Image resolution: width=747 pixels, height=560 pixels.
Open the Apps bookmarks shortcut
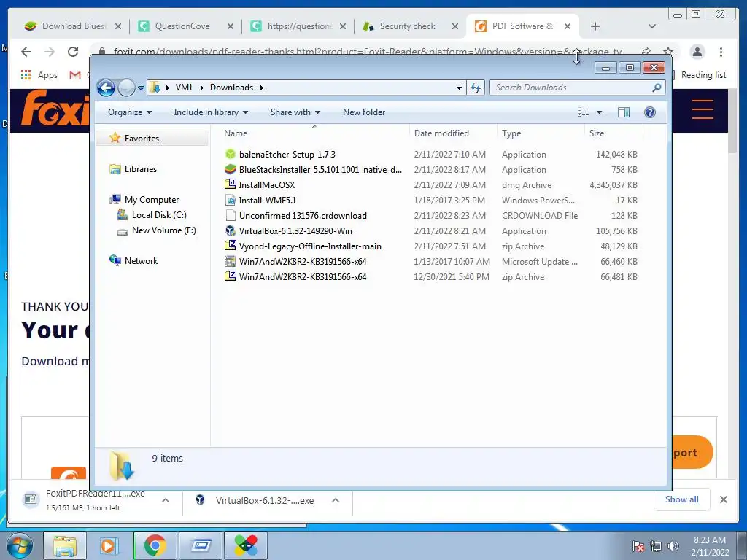(x=39, y=75)
